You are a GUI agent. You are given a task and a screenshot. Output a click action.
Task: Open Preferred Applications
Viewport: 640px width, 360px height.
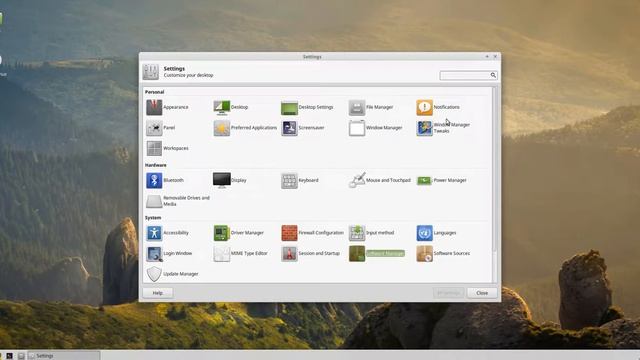245,128
